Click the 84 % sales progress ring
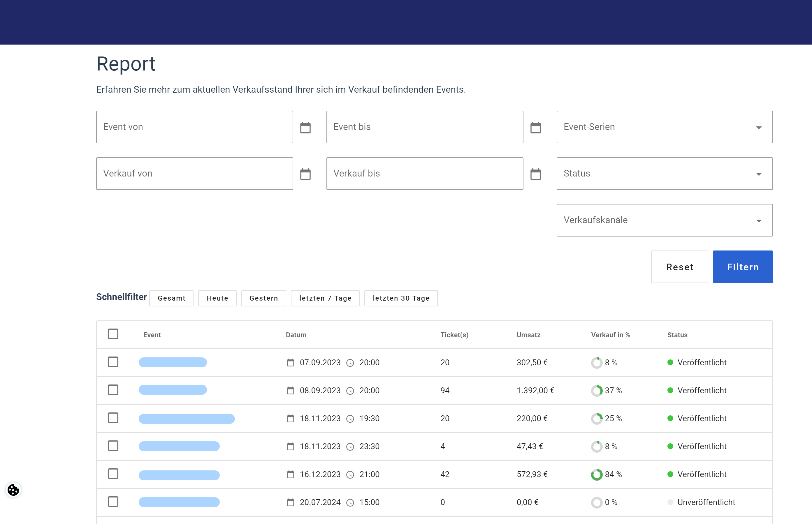The width and height of the screenshot is (812, 524). coord(597,474)
